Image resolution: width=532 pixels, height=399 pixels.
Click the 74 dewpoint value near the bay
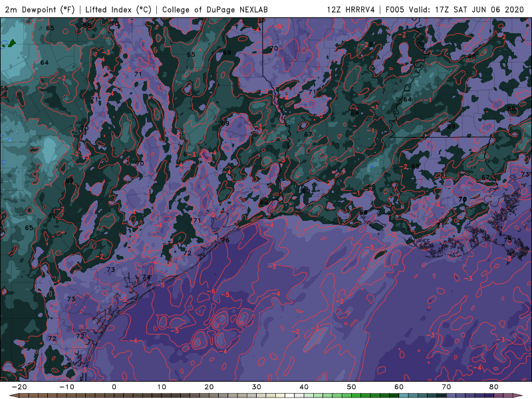click(x=146, y=277)
